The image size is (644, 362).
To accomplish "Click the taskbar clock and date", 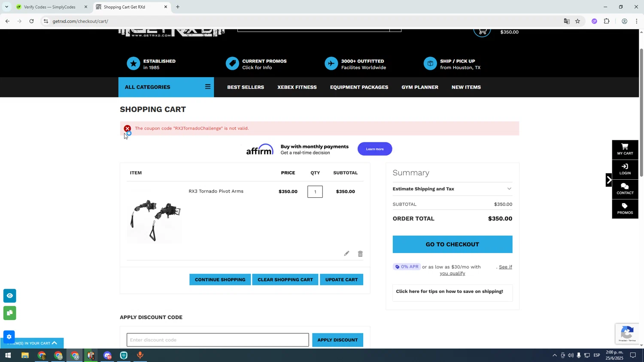I will 614,355.
